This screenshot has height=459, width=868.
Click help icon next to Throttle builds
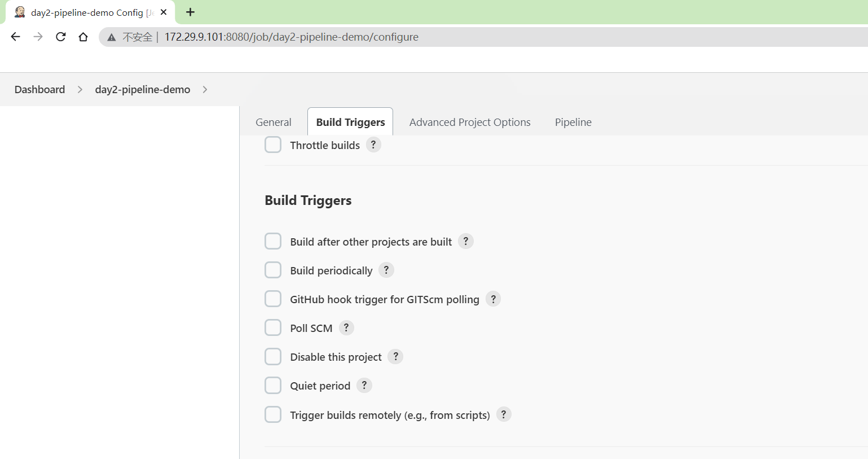[373, 145]
